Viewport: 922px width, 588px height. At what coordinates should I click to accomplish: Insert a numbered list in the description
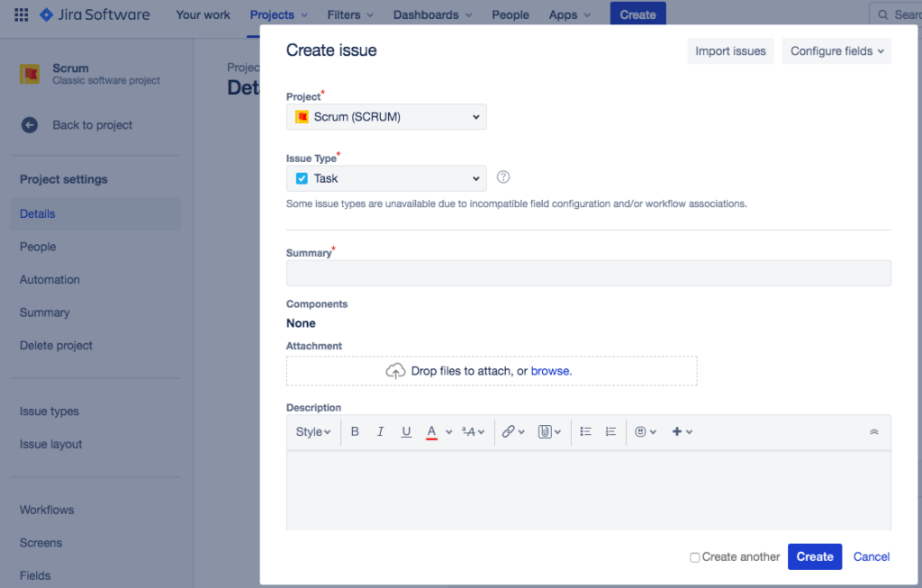[610, 431]
